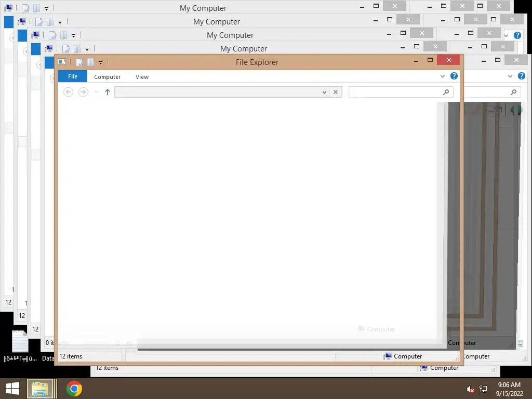The width and height of the screenshot is (532, 399).
Task: Go forward using the Forward arrow
Action: click(x=83, y=92)
